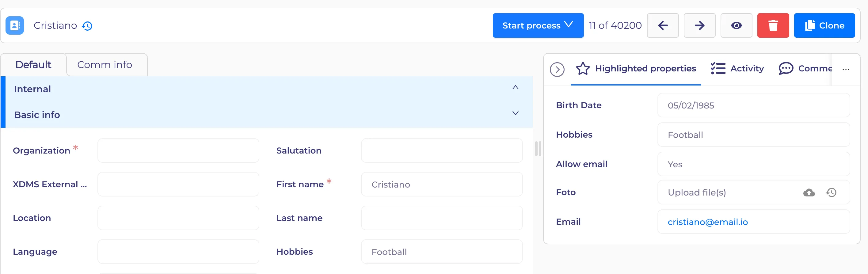
Task: Focus the Location input field
Action: (178, 218)
